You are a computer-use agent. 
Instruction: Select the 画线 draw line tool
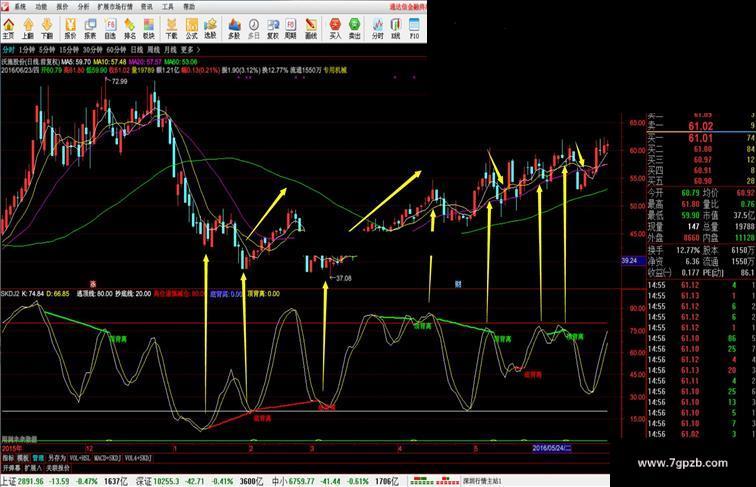tap(311, 28)
